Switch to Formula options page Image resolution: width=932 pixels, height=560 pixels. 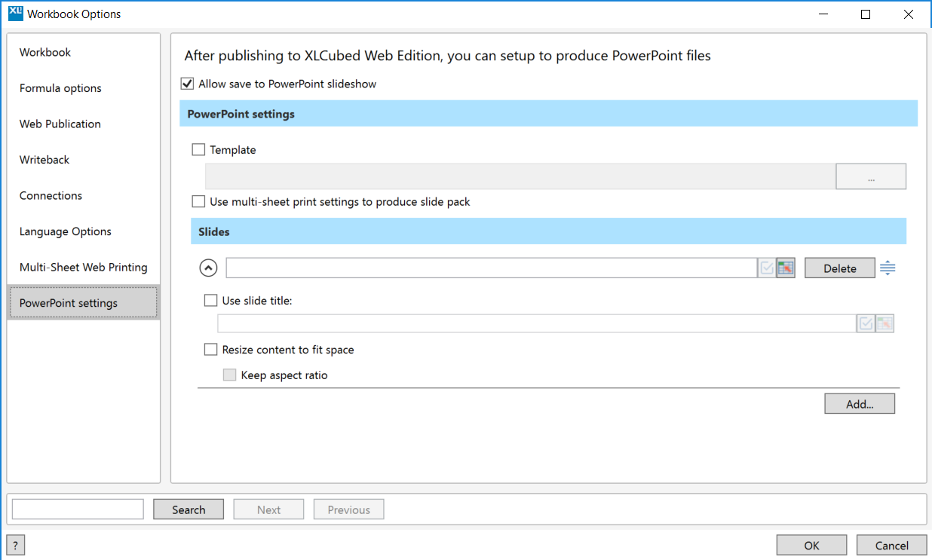point(84,88)
